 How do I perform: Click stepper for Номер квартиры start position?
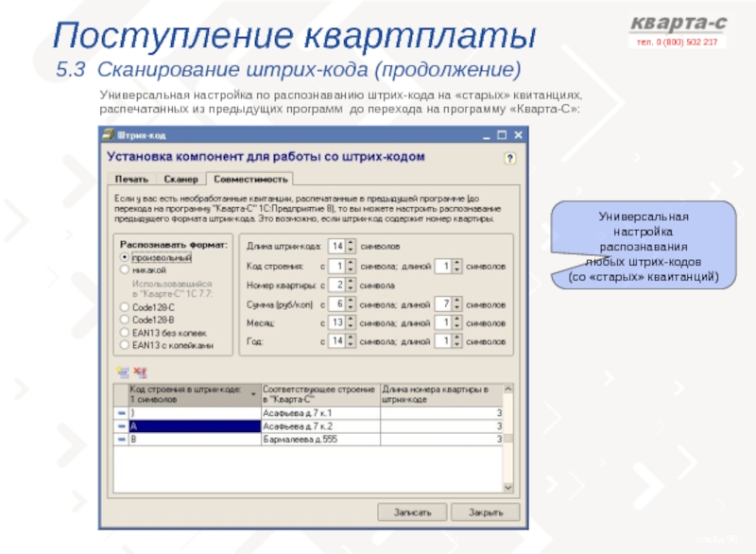tap(351, 286)
